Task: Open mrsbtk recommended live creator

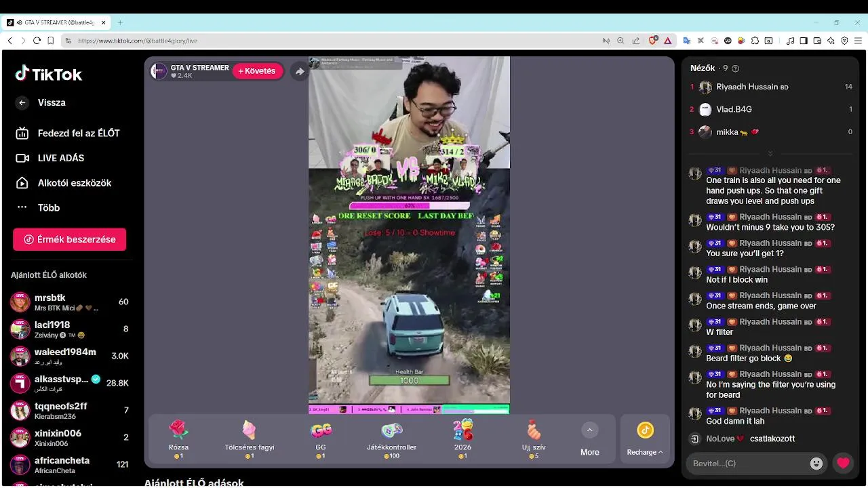Action: tap(70, 302)
